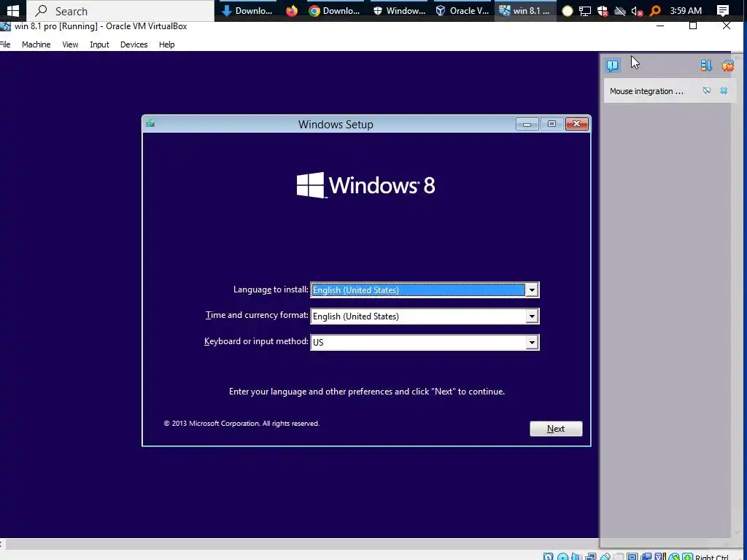This screenshot has height=560, width=747.
Task: Click the disable-message icon on Mouse integration
Action: 706,90
